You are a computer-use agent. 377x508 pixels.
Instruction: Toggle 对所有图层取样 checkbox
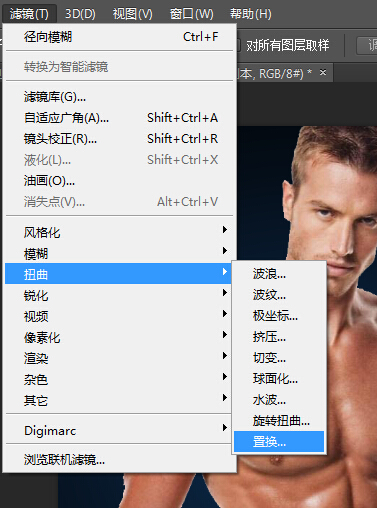pyautogui.click(x=238, y=45)
